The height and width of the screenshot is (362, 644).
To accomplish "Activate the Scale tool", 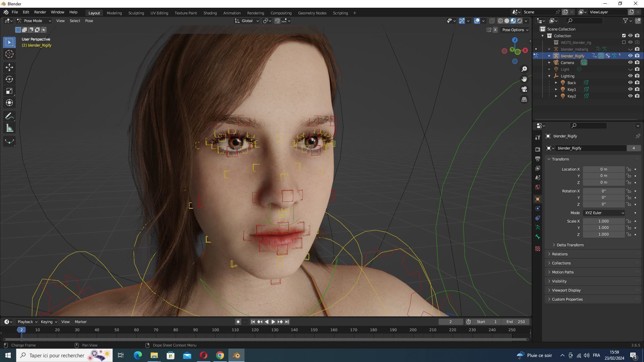I will (9, 91).
